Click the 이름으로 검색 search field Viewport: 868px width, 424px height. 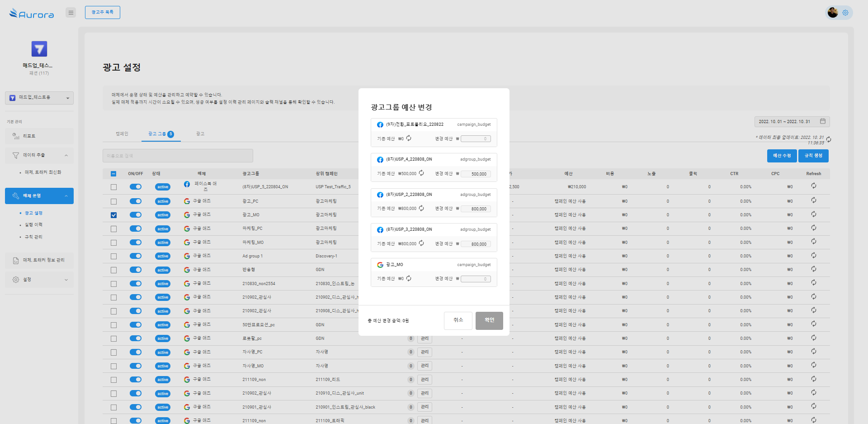(178, 156)
